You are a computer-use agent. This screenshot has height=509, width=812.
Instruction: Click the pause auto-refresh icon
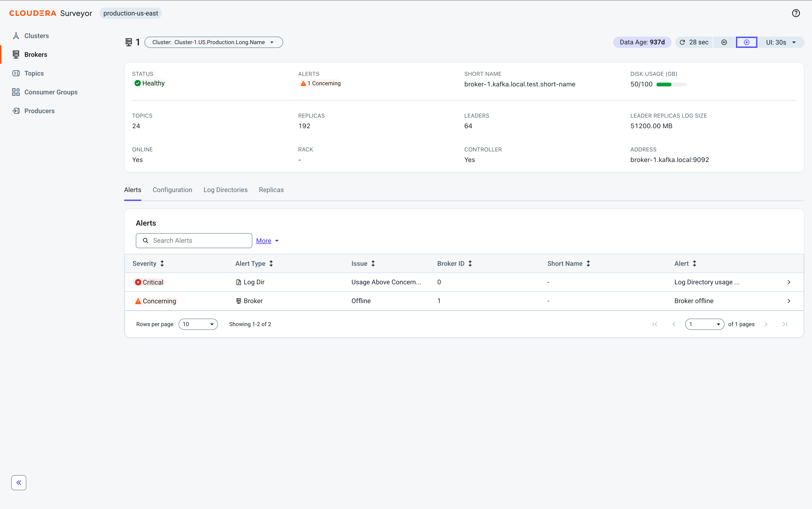(724, 42)
